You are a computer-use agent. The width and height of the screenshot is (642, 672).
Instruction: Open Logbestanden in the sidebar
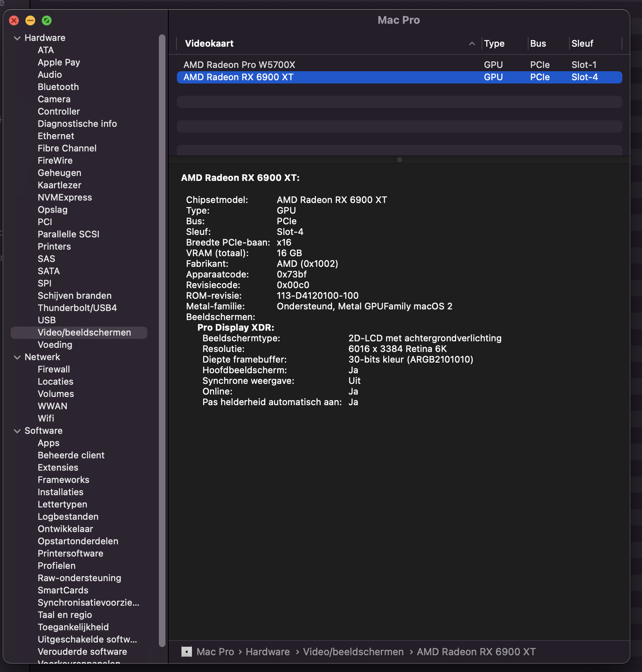coord(68,516)
